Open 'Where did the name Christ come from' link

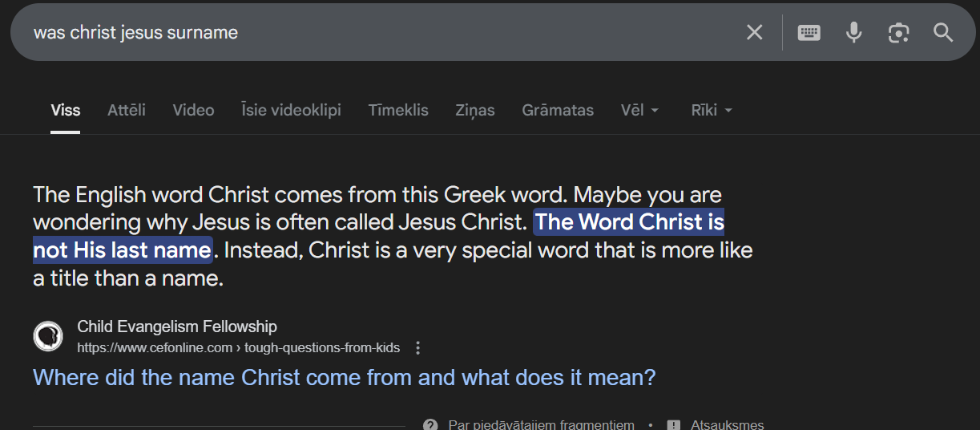pyautogui.click(x=344, y=377)
